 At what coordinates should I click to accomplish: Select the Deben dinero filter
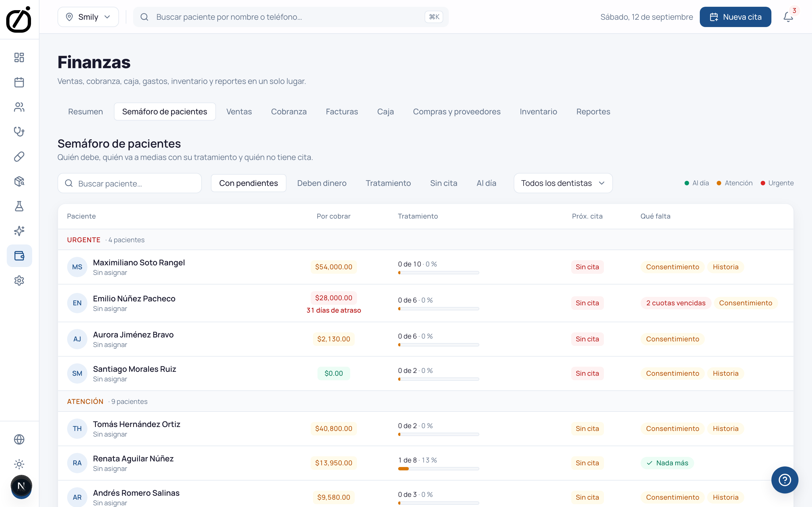coord(322,183)
